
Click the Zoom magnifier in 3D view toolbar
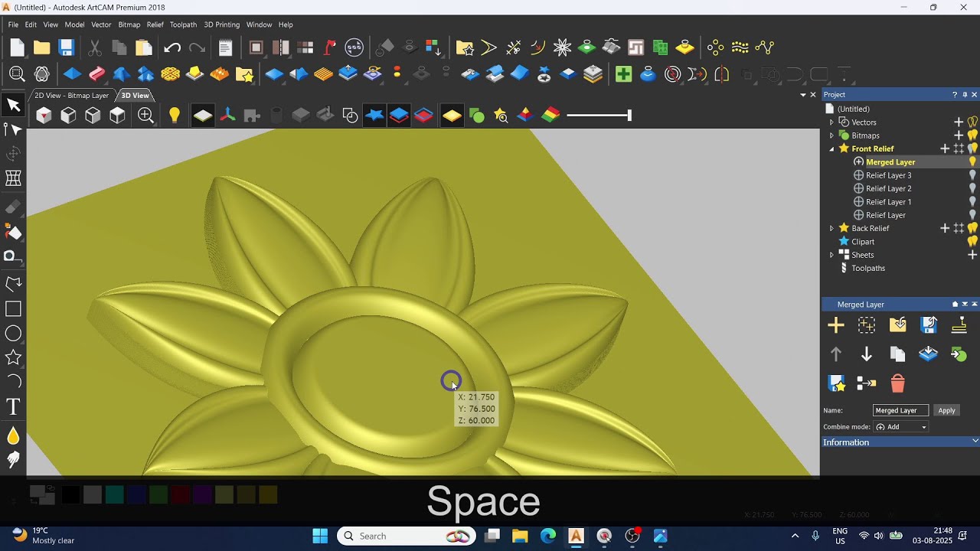click(x=145, y=116)
